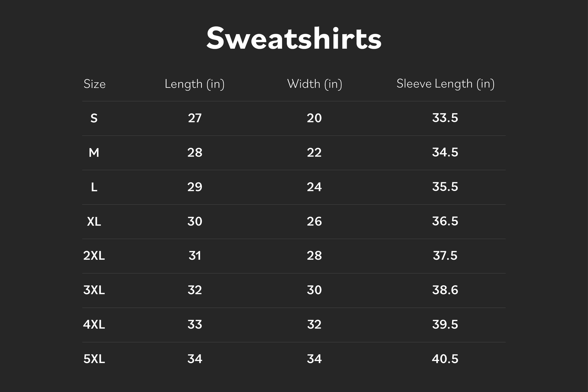
Task: Click length value 27 for size S
Action: [195, 118]
